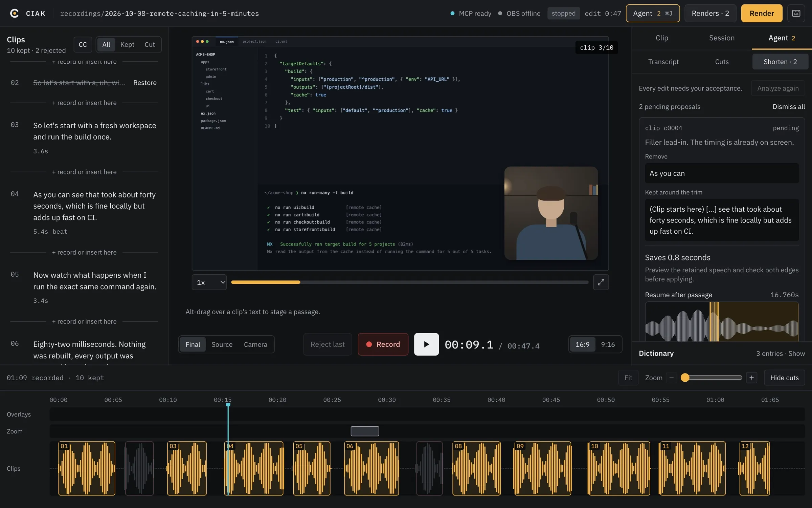Click the resume waveform in proposal
This screenshot has height=508, width=812.
point(722,322)
